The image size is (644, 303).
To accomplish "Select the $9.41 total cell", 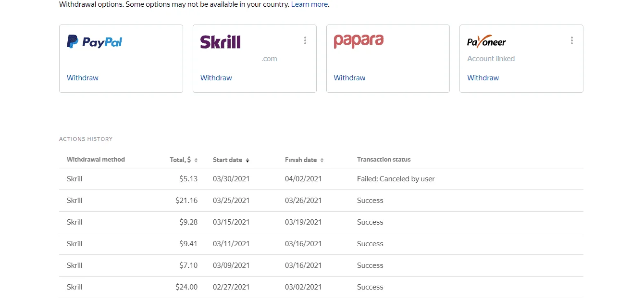I will [x=188, y=244].
